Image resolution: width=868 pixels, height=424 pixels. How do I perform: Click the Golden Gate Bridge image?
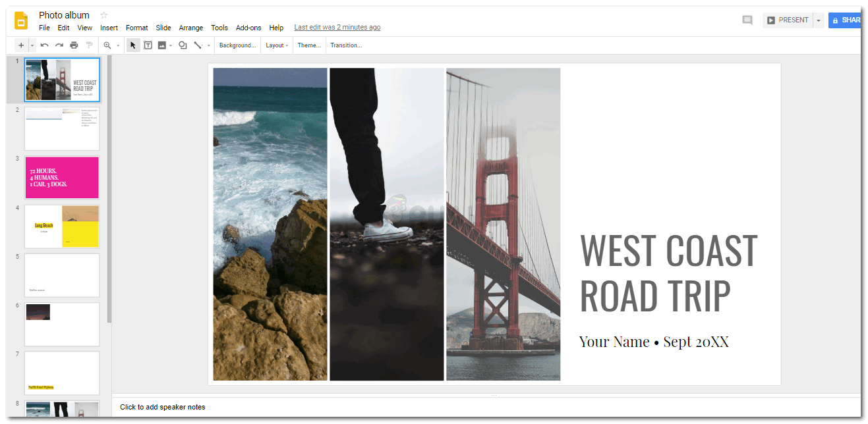pos(504,225)
